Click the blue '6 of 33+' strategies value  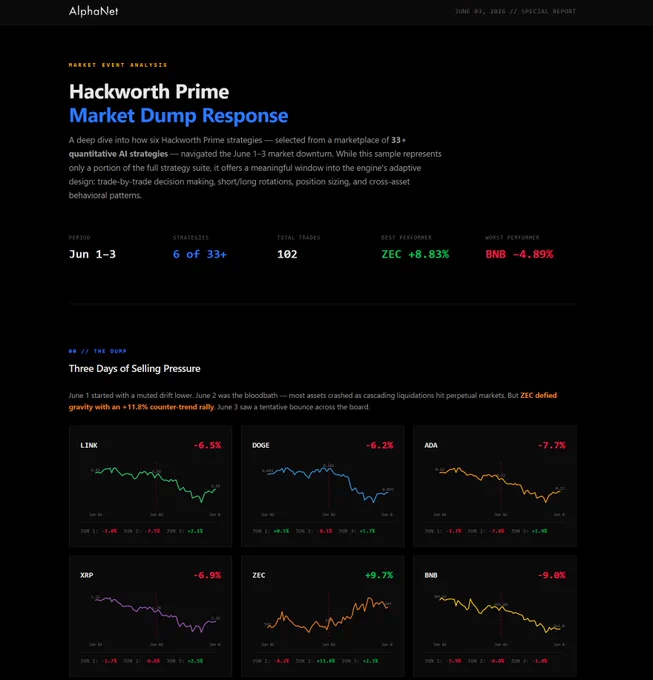199,254
